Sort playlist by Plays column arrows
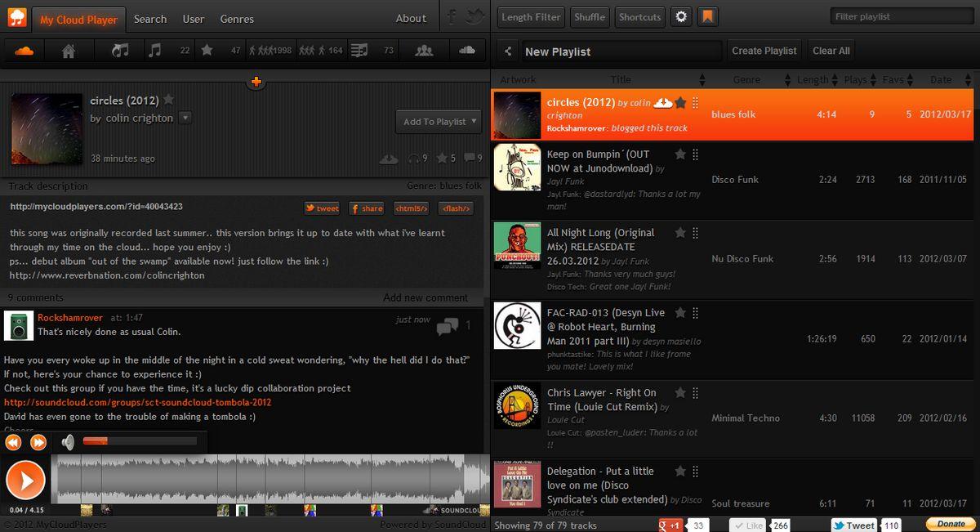Screen dimensions: 980x532 click(875, 79)
